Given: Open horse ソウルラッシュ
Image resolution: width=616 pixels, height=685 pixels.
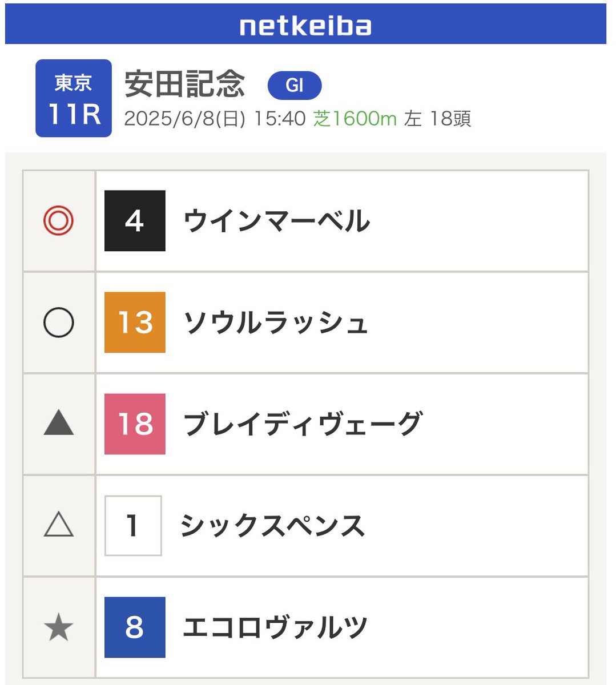Looking at the screenshot, I should point(276,323).
